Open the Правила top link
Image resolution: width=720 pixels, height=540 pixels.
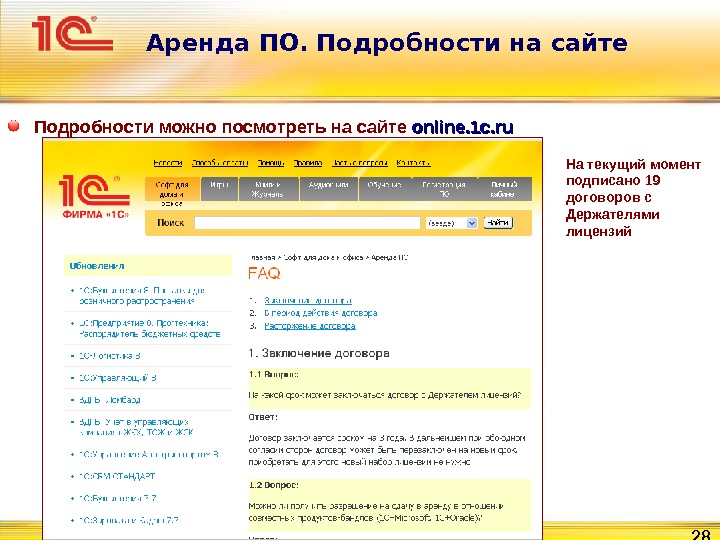tap(308, 163)
